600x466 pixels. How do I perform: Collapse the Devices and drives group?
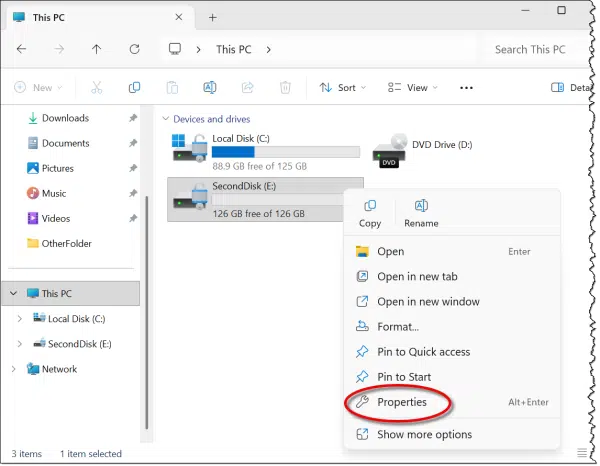pos(165,119)
